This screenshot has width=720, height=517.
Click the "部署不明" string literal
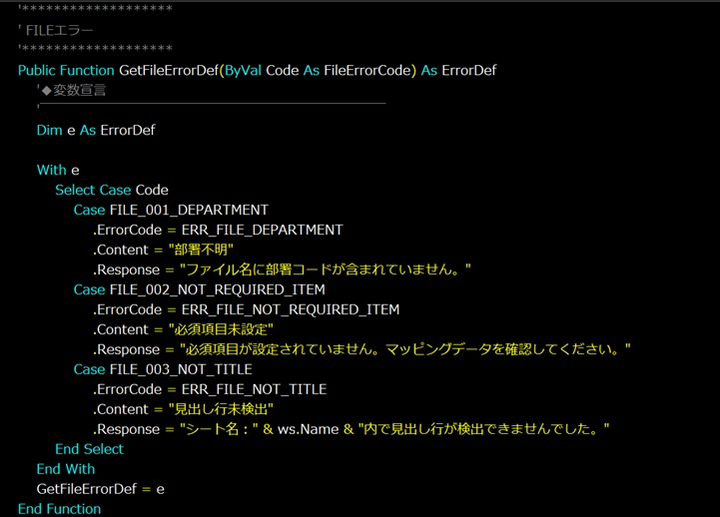tap(202, 250)
